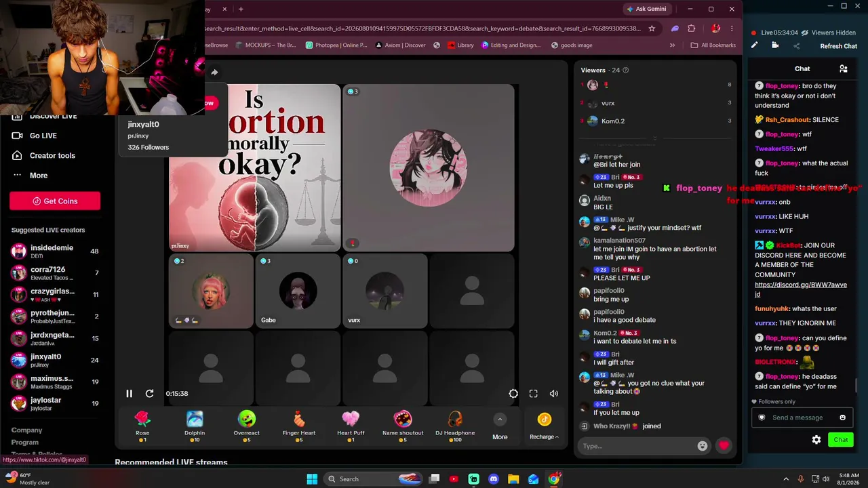Open the Chrome extensions puzzle icon
Viewport: 868px width, 488px height.
point(692,28)
